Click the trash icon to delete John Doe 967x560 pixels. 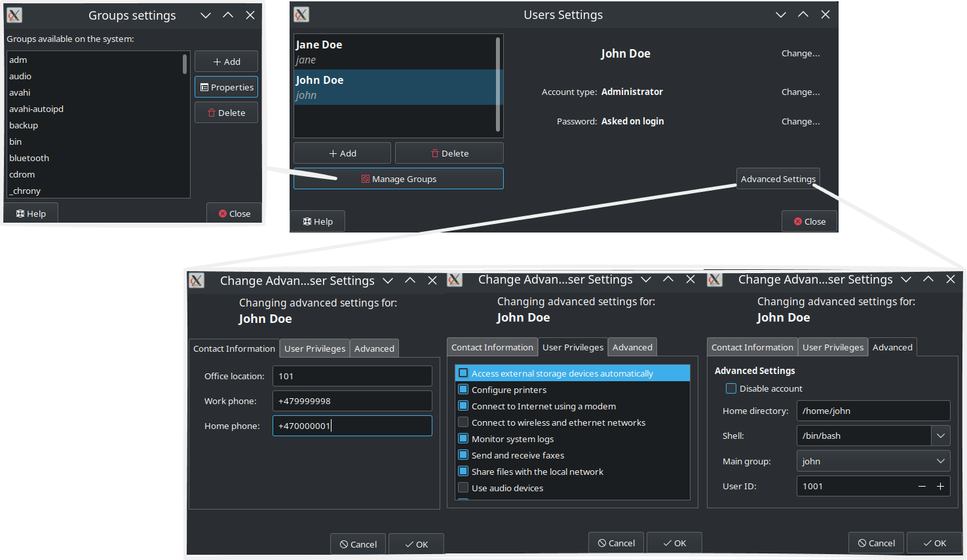[x=435, y=153]
